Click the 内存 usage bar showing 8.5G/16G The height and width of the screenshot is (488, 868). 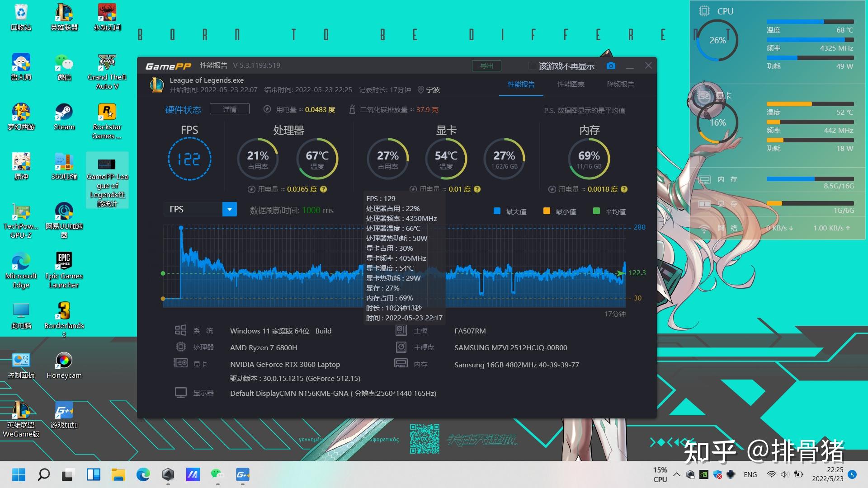click(810, 179)
